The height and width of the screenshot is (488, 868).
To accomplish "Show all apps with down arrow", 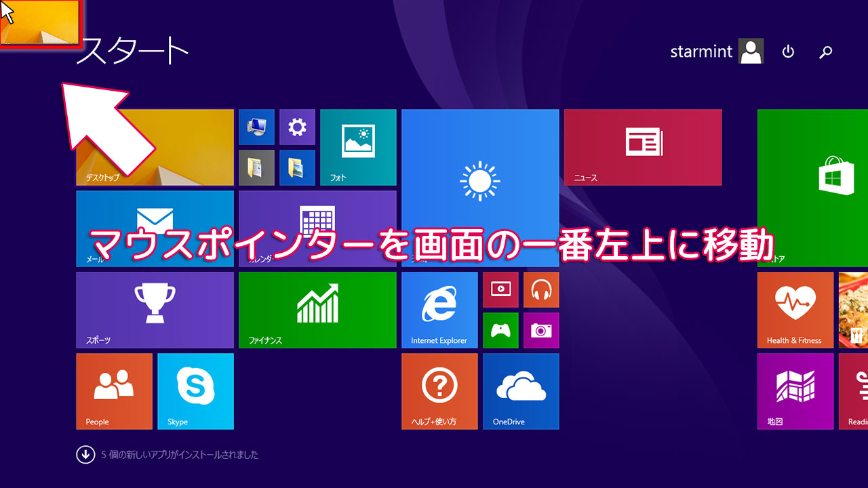I will [x=85, y=455].
